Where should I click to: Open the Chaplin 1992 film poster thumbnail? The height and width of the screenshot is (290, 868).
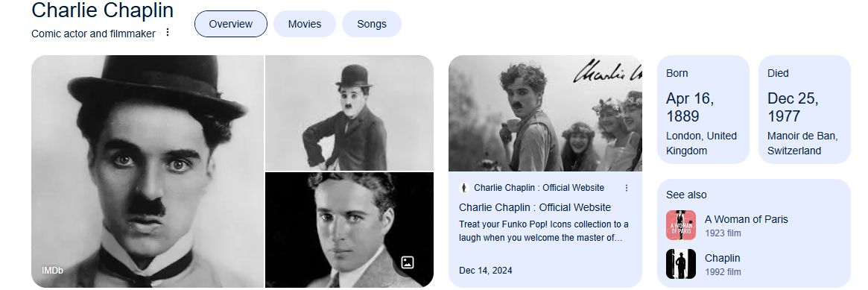tap(681, 264)
